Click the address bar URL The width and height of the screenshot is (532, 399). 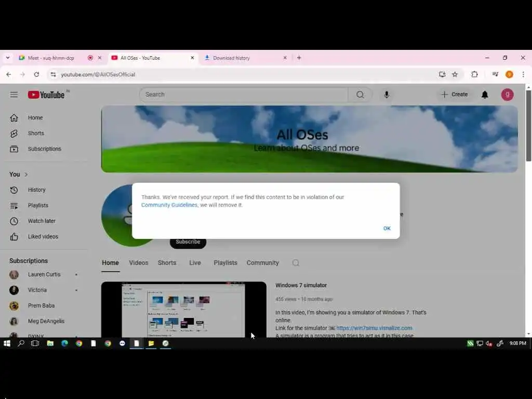click(x=98, y=74)
